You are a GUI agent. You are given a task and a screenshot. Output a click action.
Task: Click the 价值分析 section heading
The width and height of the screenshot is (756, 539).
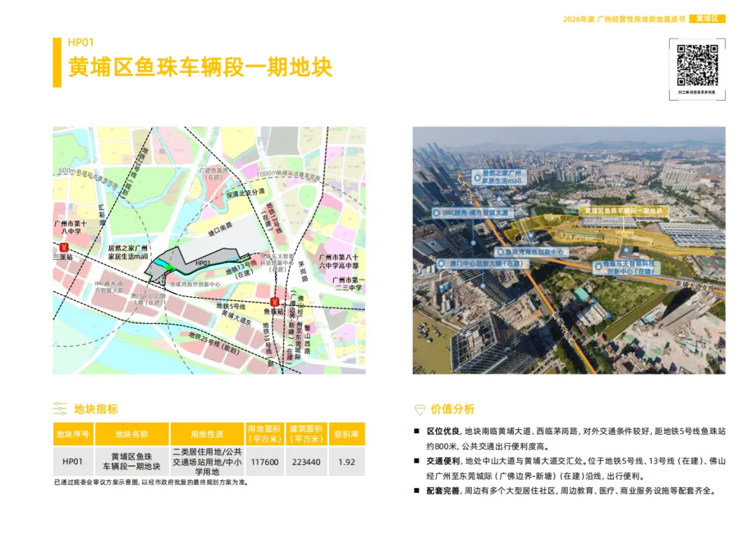[x=453, y=409]
